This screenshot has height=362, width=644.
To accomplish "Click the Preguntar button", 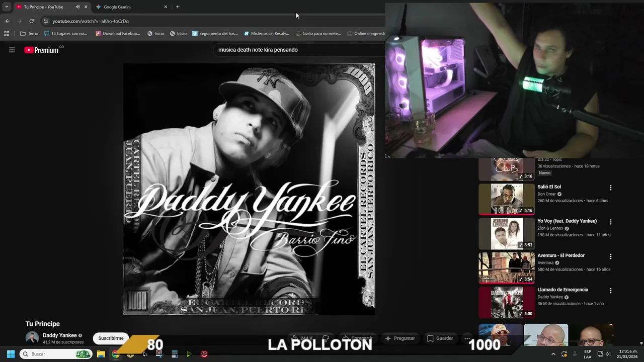I will point(400,338).
